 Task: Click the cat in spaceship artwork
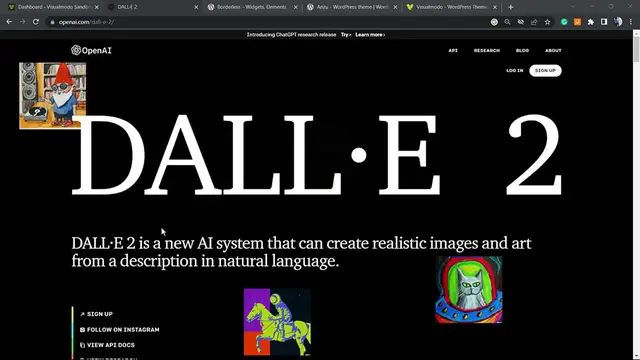click(469, 289)
